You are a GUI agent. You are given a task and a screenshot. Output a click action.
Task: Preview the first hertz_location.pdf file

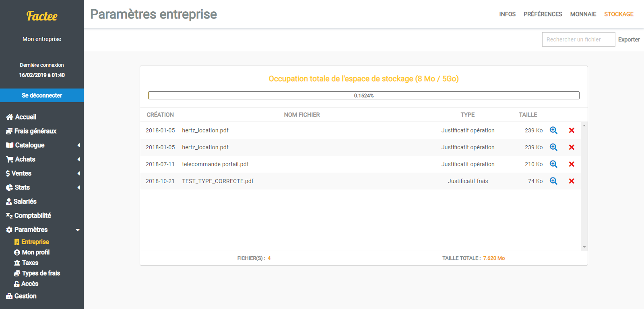[553, 130]
